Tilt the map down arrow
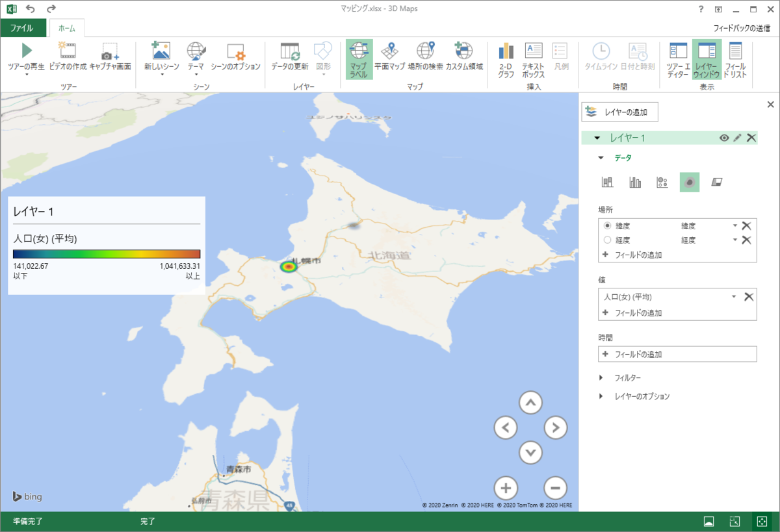The image size is (780, 532). [531, 451]
